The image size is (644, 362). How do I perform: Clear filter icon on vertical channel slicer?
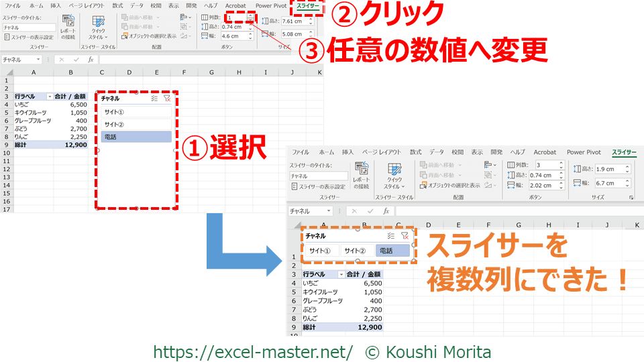pyautogui.click(x=167, y=98)
